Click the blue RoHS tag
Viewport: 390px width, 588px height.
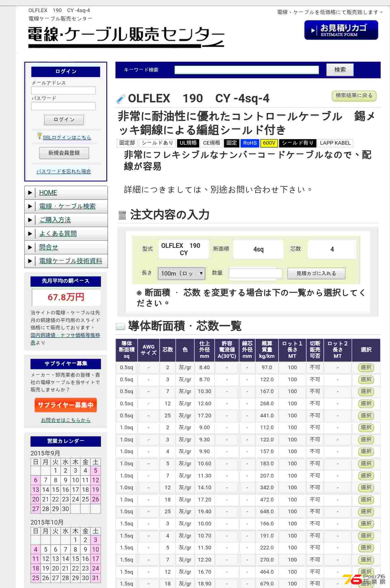tap(250, 143)
